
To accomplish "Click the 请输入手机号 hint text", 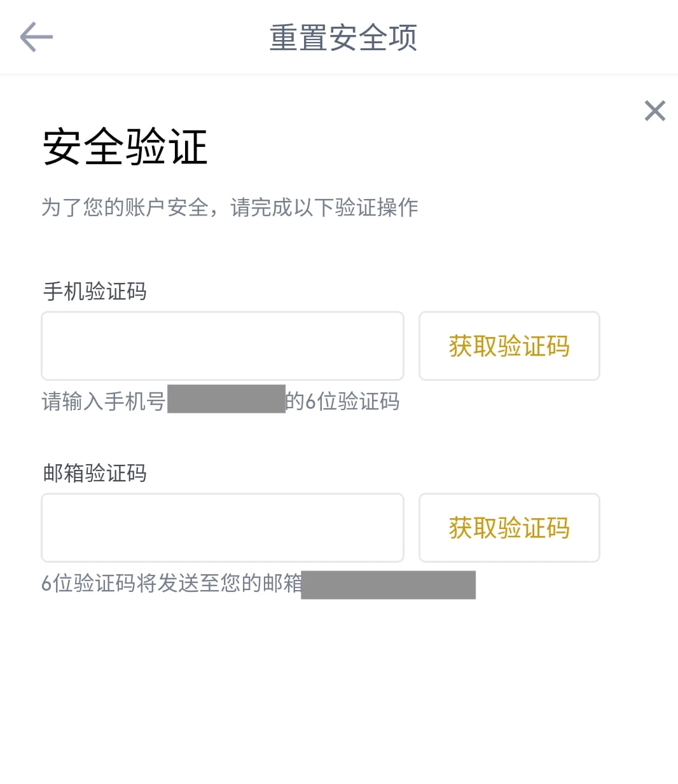I will click(104, 401).
